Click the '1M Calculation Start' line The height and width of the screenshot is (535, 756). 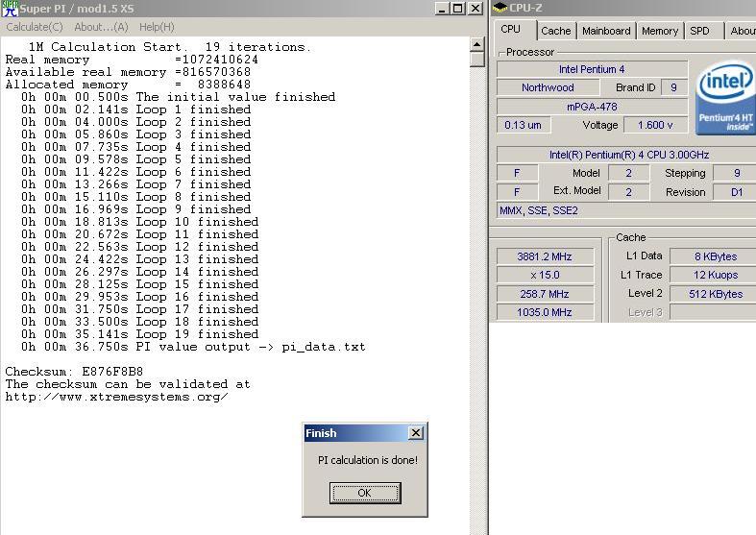click(x=169, y=47)
